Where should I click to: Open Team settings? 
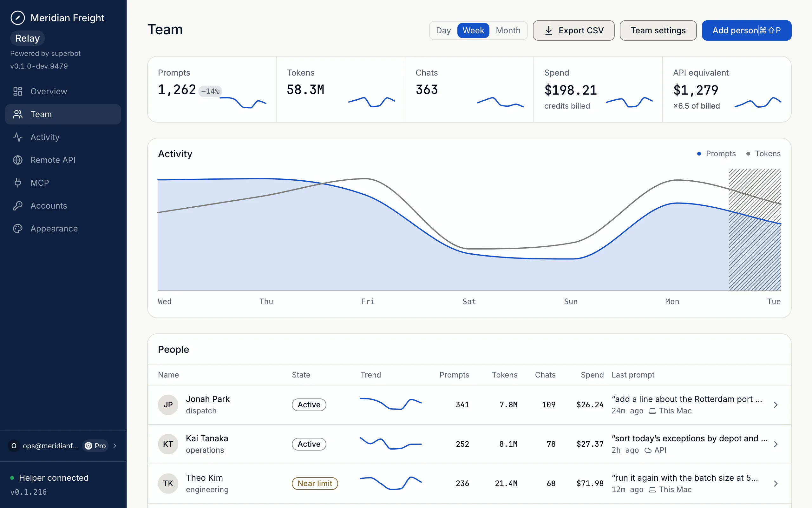coord(658,30)
